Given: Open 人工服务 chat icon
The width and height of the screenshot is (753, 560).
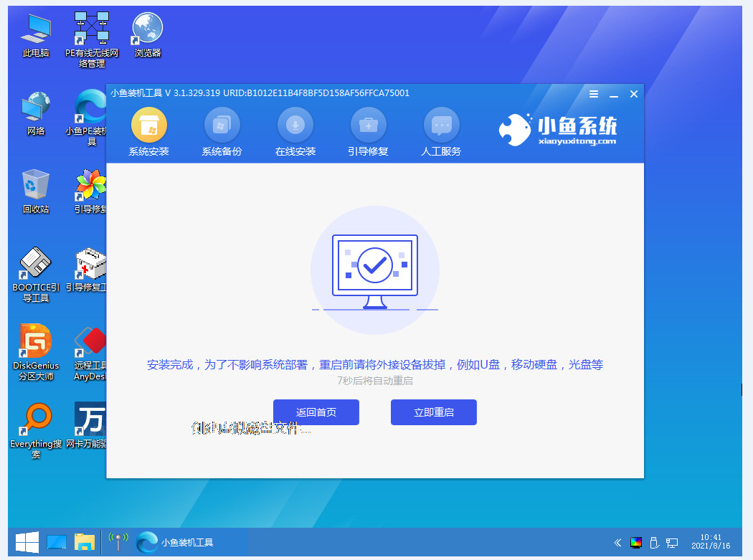Looking at the screenshot, I should tap(441, 126).
